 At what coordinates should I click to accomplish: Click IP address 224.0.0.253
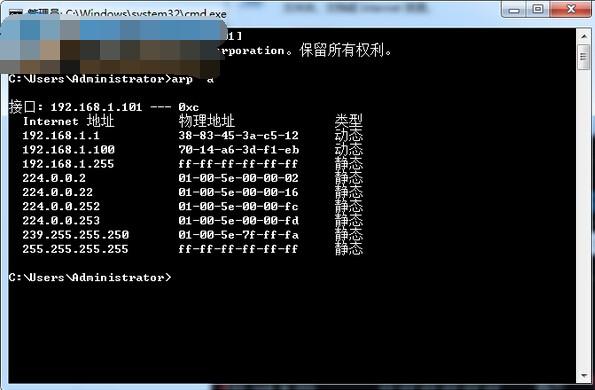pyautogui.click(x=61, y=220)
